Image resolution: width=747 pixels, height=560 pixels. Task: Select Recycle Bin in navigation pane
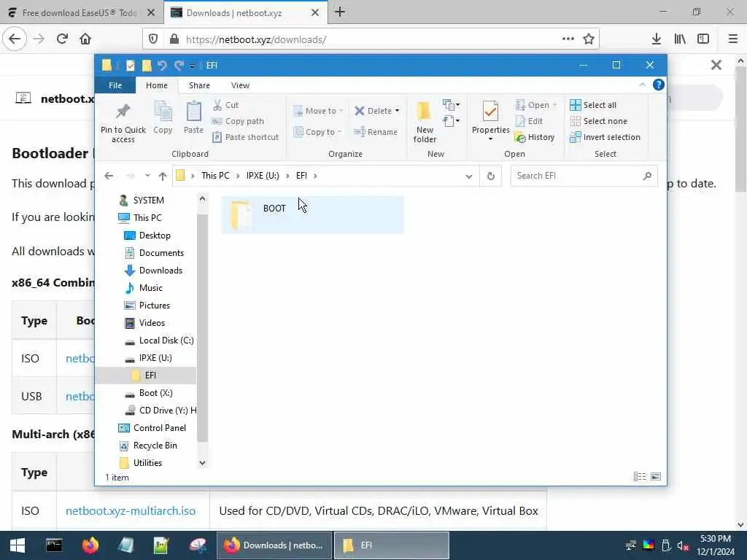click(x=155, y=446)
